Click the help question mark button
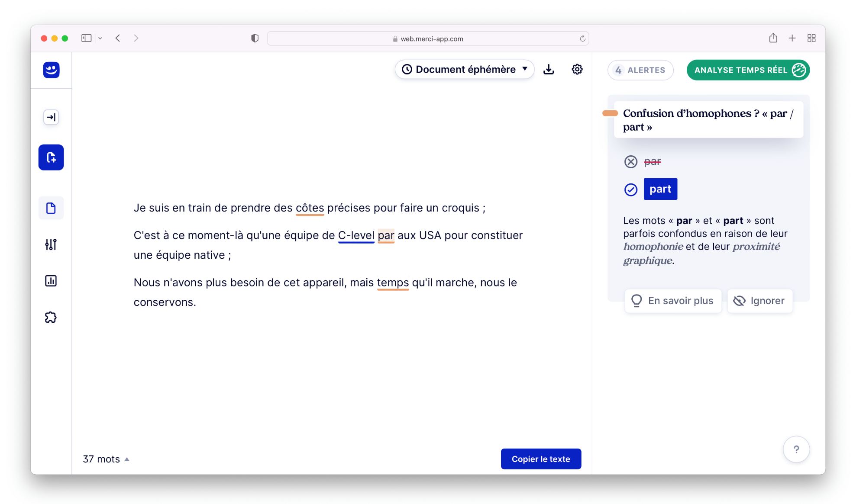Screen dimensions: 866x504 tap(796, 449)
